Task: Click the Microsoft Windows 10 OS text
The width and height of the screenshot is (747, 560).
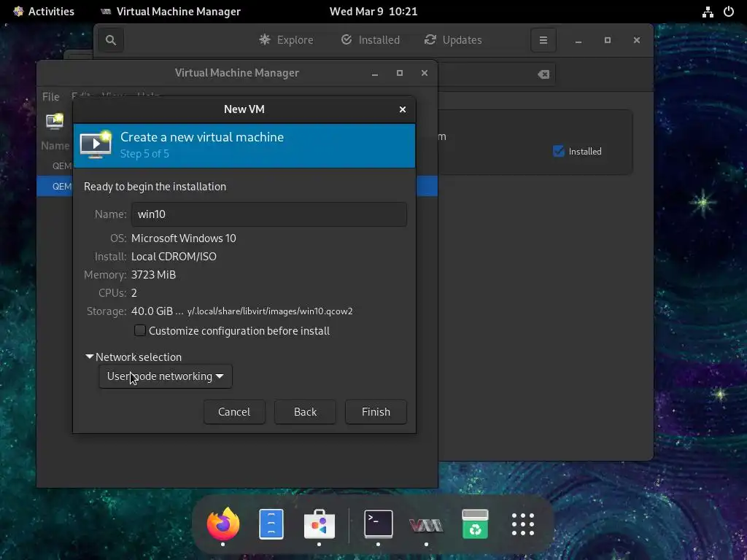Action: point(183,238)
